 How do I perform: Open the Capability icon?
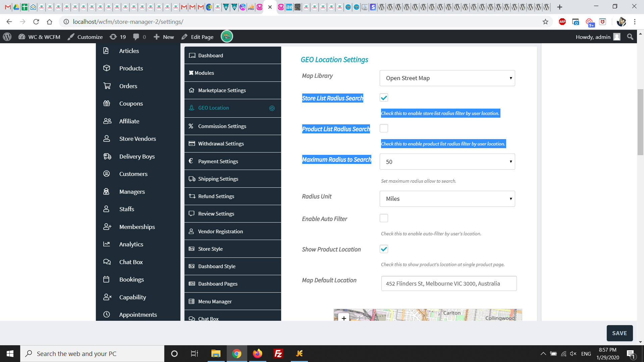coord(107,297)
